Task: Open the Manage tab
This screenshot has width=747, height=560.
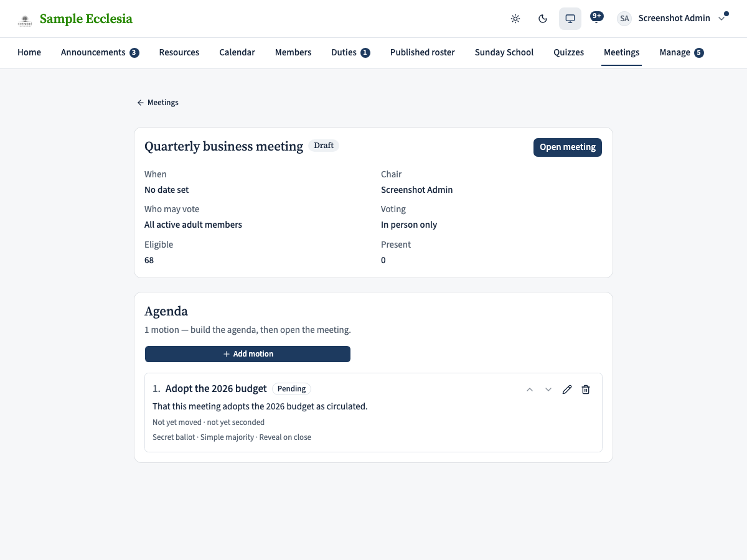Action: 682,52
